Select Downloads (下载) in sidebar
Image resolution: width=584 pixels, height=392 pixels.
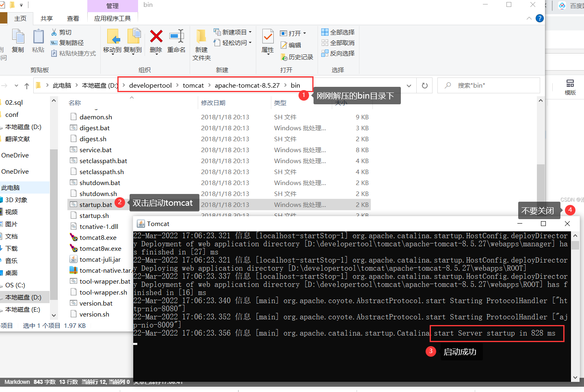[x=11, y=248]
